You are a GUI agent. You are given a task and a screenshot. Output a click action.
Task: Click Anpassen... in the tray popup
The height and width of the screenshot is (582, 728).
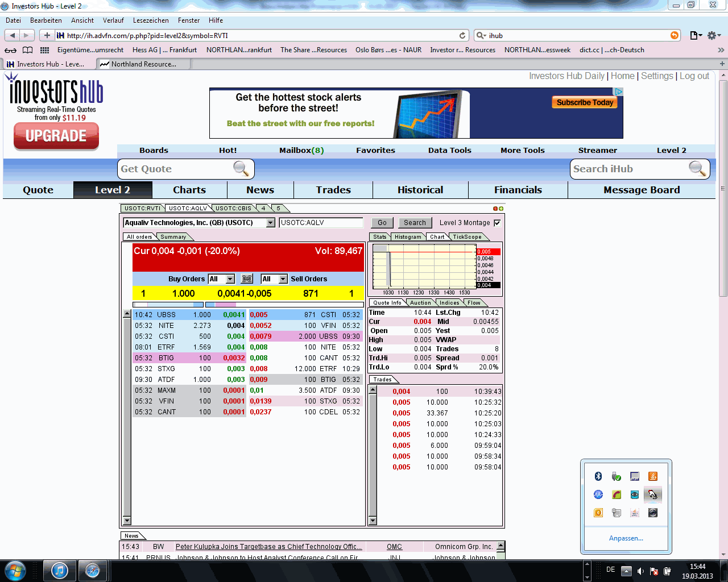point(626,538)
